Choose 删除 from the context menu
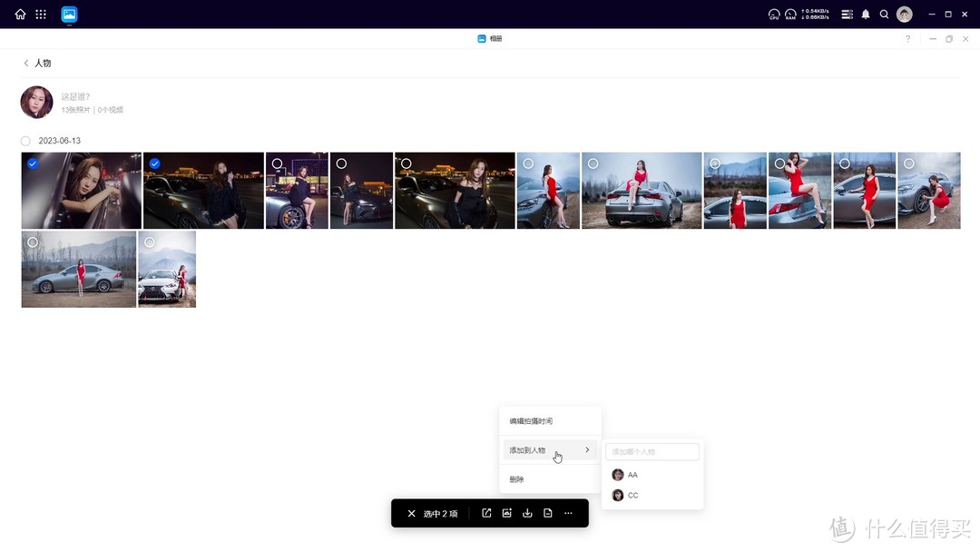Image resolution: width=980 pixels, height=552 pixels. (517, 479)
